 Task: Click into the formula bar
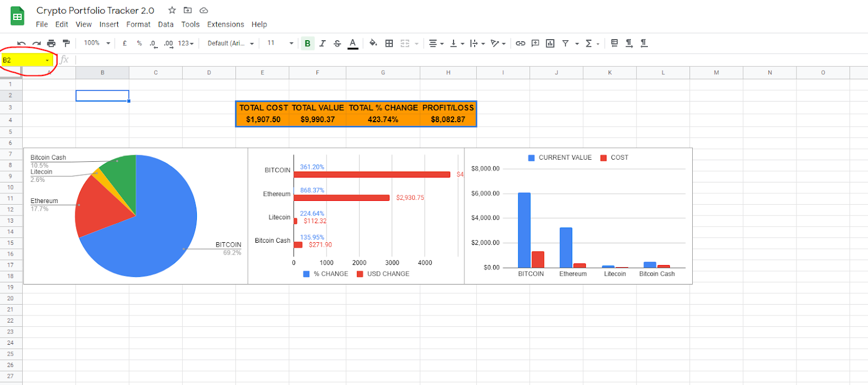471,60
